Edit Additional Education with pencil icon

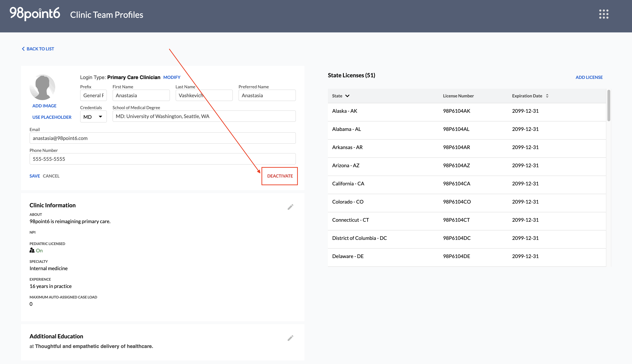click(x=290, y=338)
